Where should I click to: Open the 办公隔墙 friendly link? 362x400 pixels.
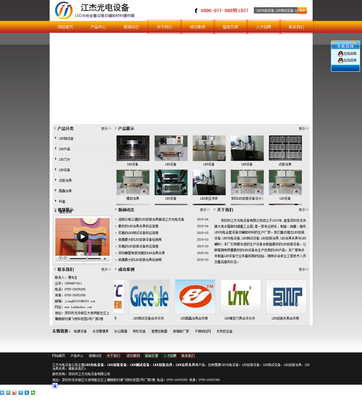121,331
